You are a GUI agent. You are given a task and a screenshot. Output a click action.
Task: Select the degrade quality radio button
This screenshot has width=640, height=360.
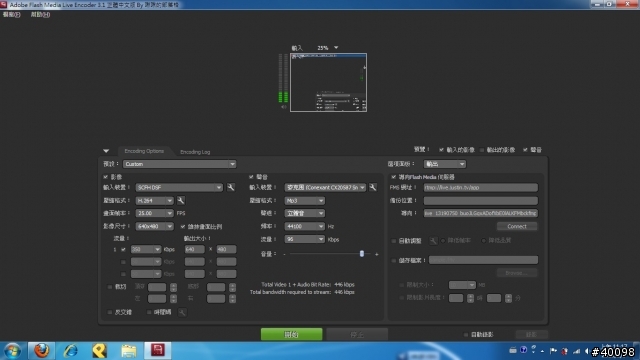(x=484, y=241)
